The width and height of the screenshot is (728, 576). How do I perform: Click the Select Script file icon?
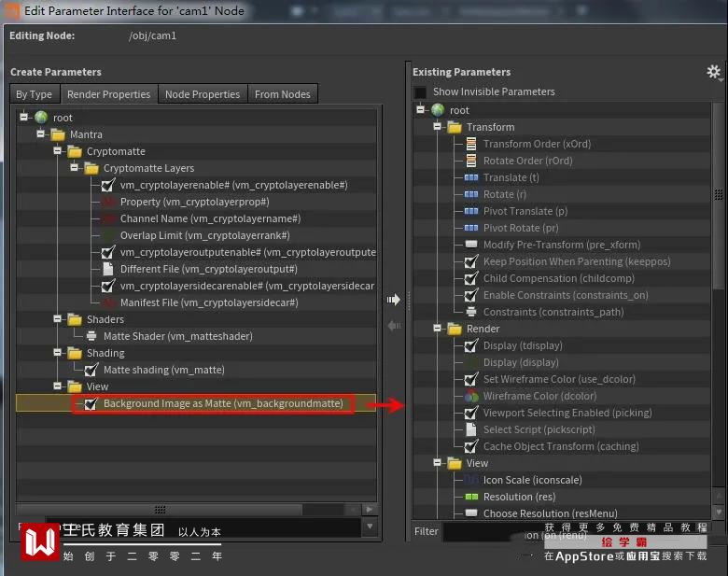coord(471,429)
